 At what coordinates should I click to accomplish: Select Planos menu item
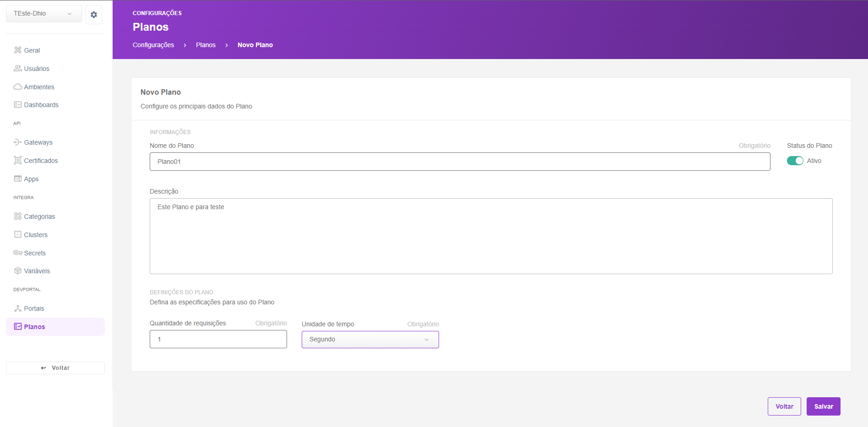(55, 327)
